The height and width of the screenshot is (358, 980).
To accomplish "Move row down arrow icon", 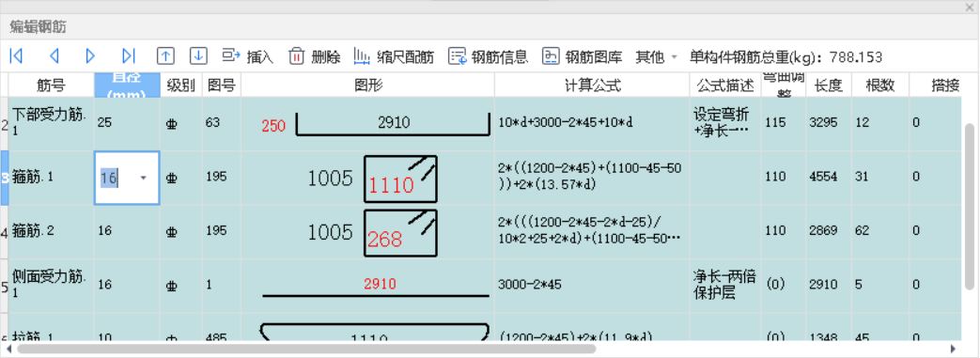I will click(198, 56).
